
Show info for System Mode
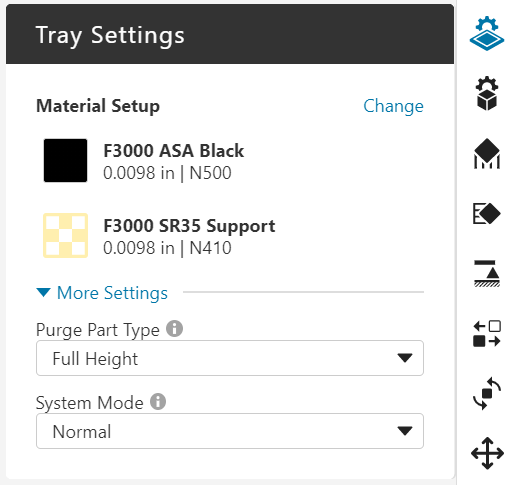[x=158, y=402]
